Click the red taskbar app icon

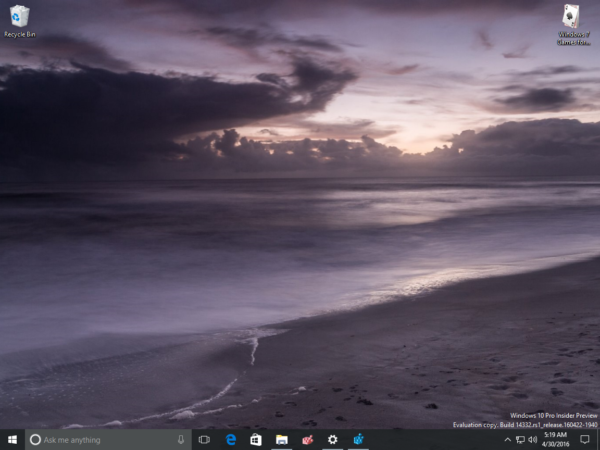pyautogui.click(x=307, y=440)
